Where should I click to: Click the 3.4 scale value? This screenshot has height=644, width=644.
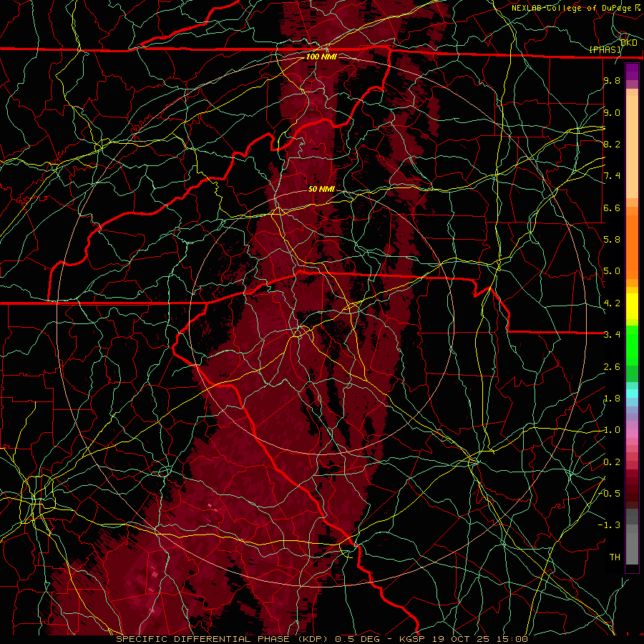click(612, 335)
